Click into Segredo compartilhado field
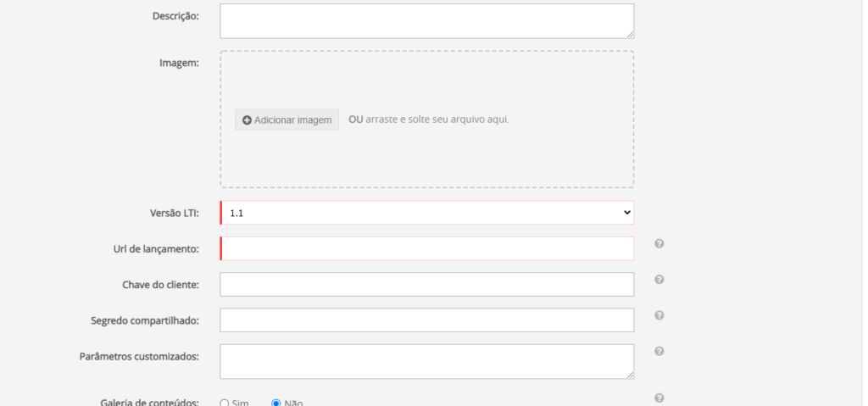The height and width of the screenshot is (406, 868). tap(426, 320)
